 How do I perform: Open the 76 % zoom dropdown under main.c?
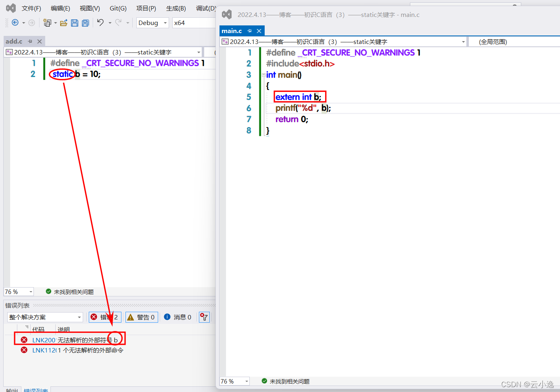(234, 381)
